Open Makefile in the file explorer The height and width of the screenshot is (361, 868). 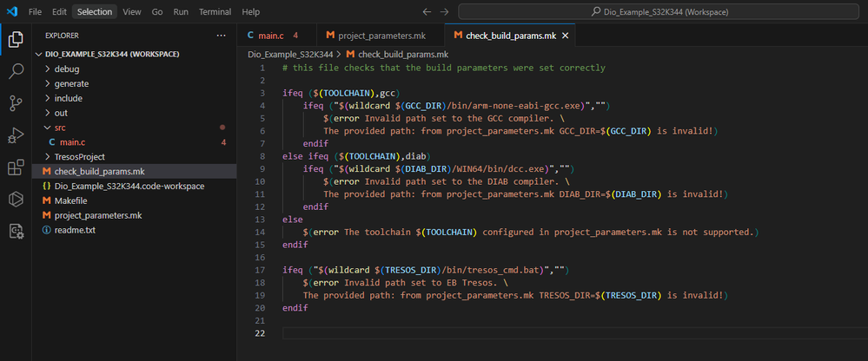pos(70,200)
